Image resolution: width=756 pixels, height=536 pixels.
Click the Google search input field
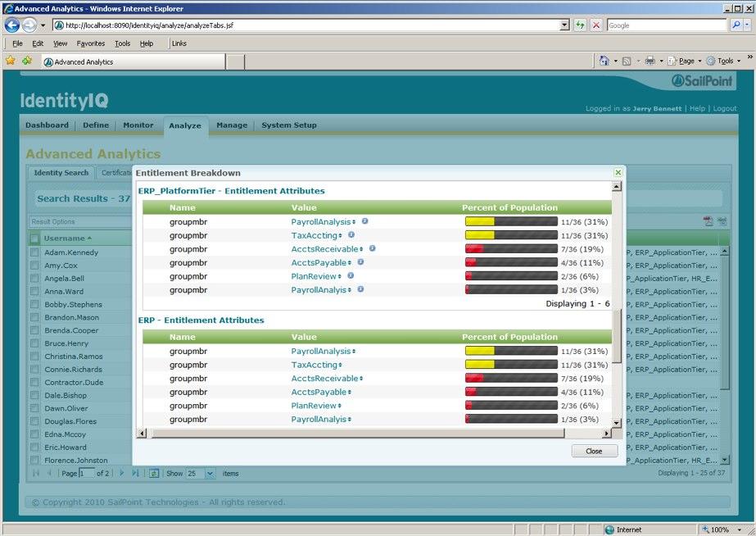667,25
